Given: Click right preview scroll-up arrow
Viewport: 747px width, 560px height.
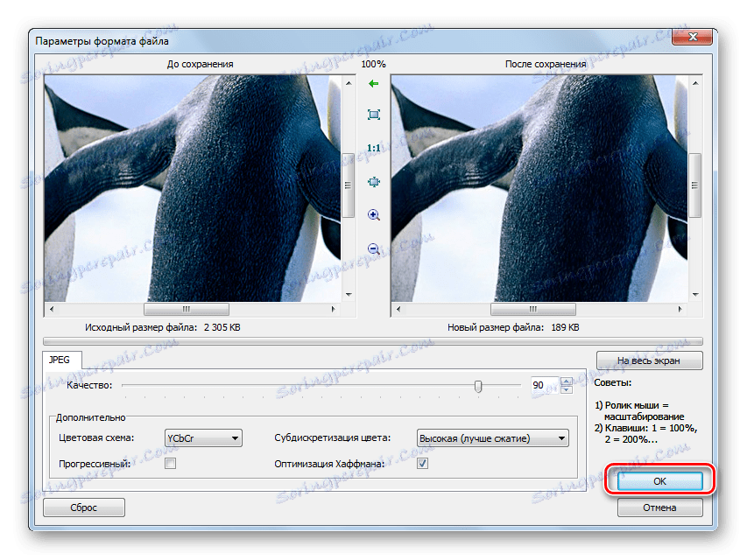Looking at the screenshot, I should click(x=695, y=83).
